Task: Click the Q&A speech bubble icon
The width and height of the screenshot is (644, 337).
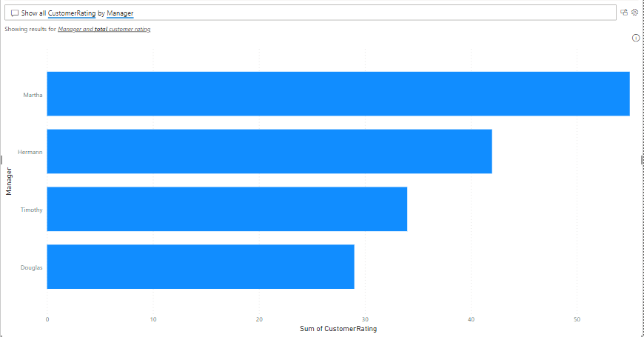Action: pos(14,13)
